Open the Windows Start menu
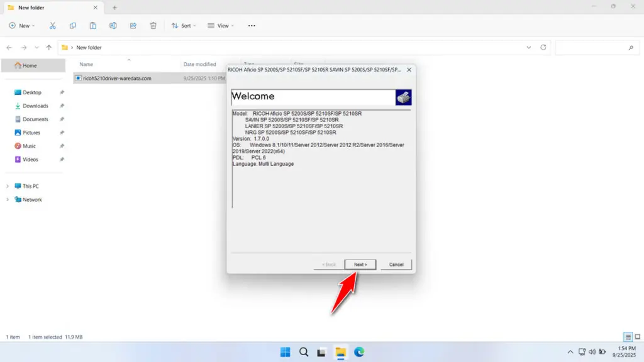Viewport: 644px width, 362px height. tap(285, 352)
